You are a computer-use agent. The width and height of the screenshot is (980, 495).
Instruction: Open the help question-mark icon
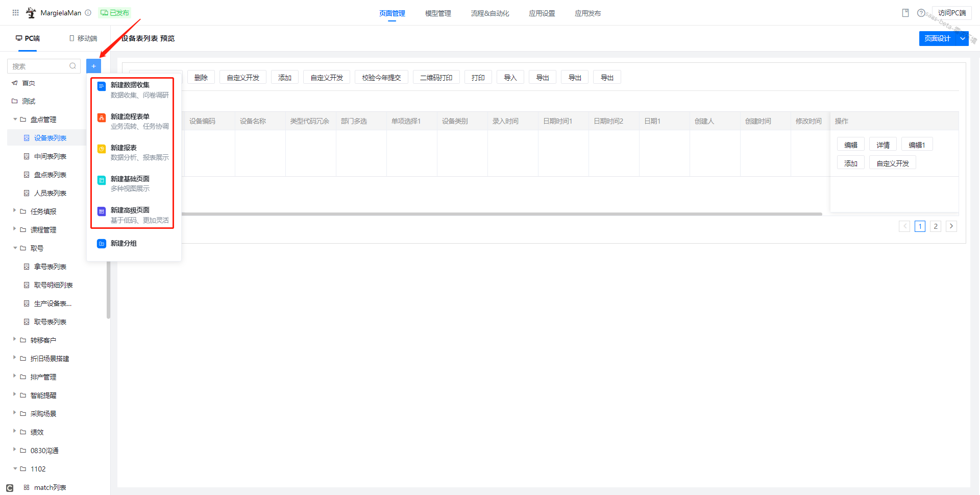tap(921, 13)
